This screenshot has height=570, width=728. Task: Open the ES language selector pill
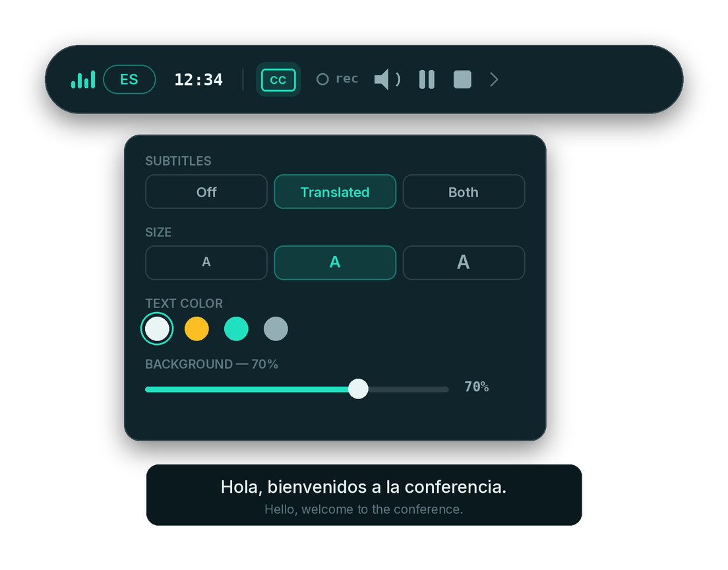point(129,79)
